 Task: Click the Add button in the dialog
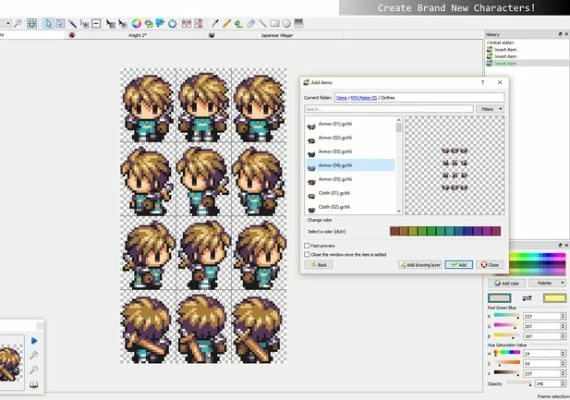pyautogui.click(x=459, y=265)
